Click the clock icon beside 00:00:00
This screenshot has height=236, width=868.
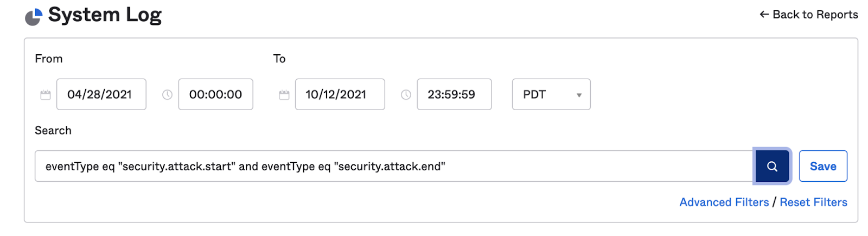click(x=167, y=95)
